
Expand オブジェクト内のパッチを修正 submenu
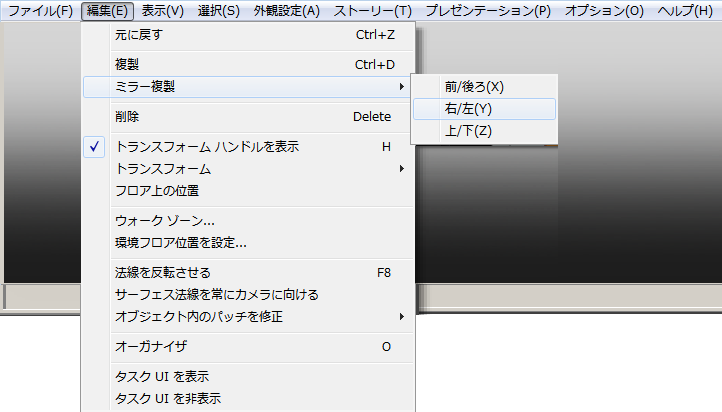click(249, 317)
